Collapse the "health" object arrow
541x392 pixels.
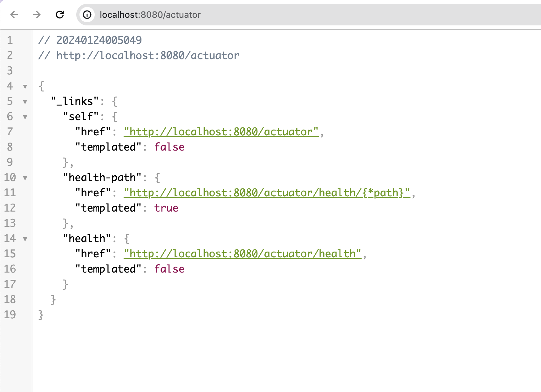25,239
